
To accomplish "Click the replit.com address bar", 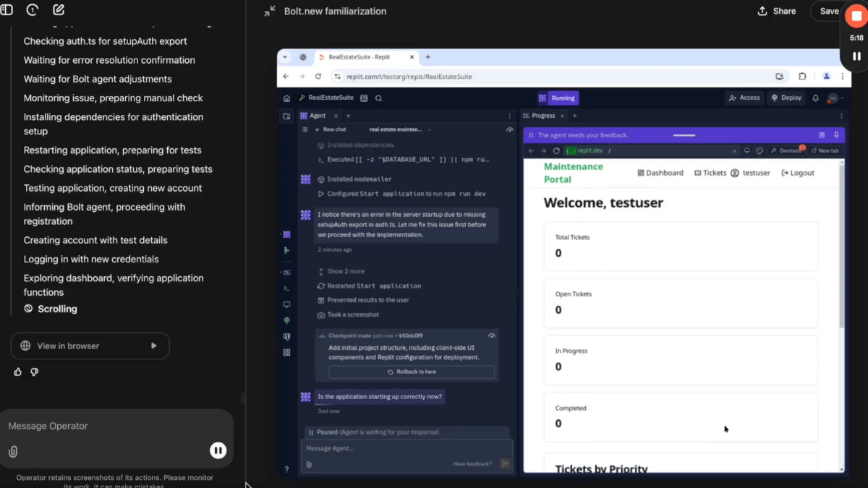I will pyautogui.click(x=557, y=76).
